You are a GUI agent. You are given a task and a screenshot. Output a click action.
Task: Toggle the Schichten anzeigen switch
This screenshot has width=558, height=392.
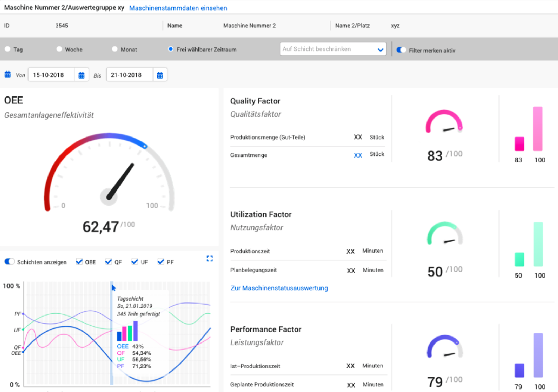tap(10, 261)
